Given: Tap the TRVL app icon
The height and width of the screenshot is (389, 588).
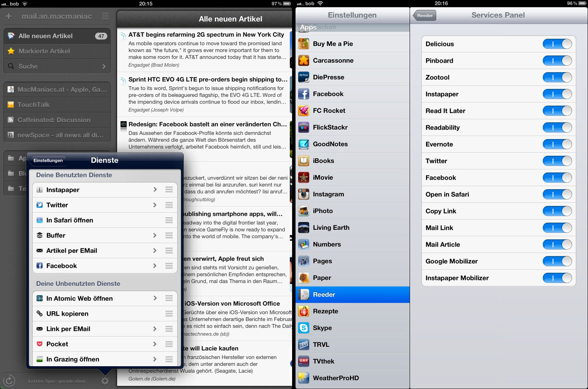Looking at the screenshot, I should (304, 345).
